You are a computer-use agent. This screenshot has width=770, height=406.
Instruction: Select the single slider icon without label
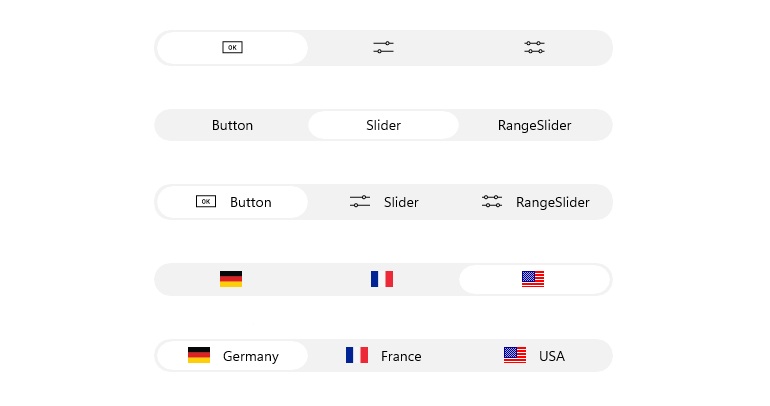pyautogui.click(x=384, y=48)
